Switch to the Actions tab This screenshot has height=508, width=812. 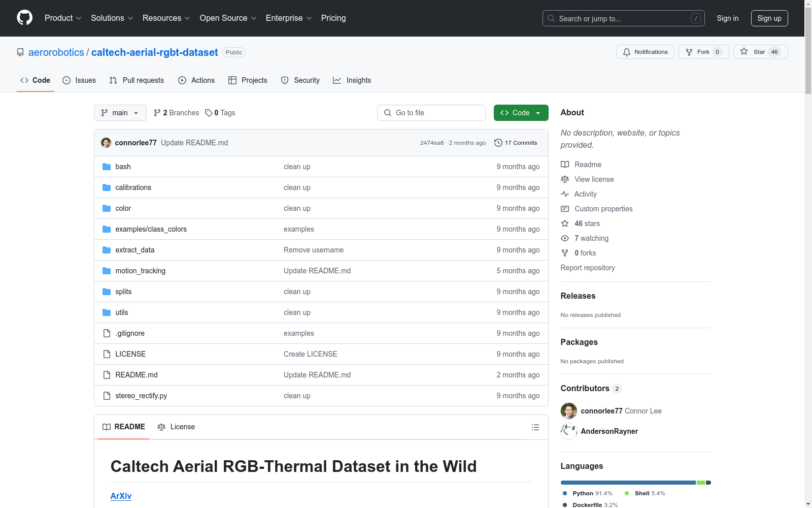[196, 80]
